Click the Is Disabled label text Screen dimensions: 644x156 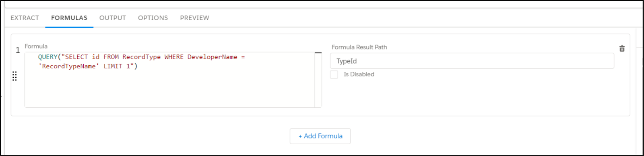[x=359, y=74]
